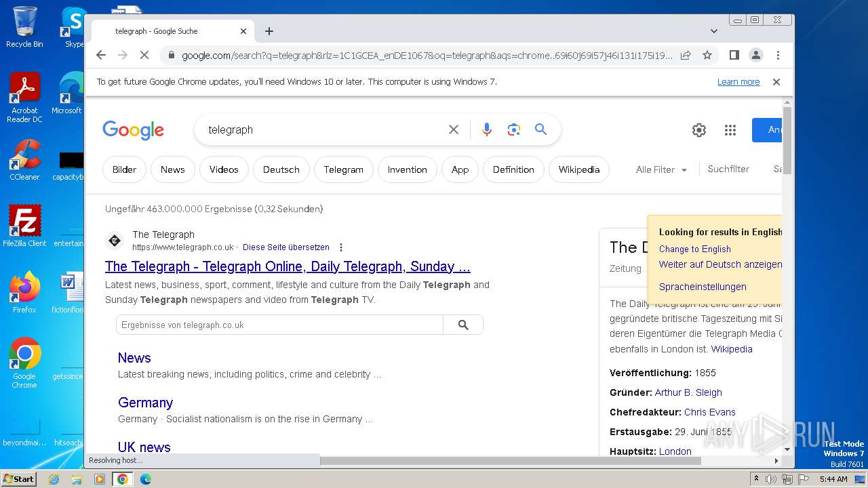Open Google settings gear
Screen dimensions: 868x488
(699, 130)
